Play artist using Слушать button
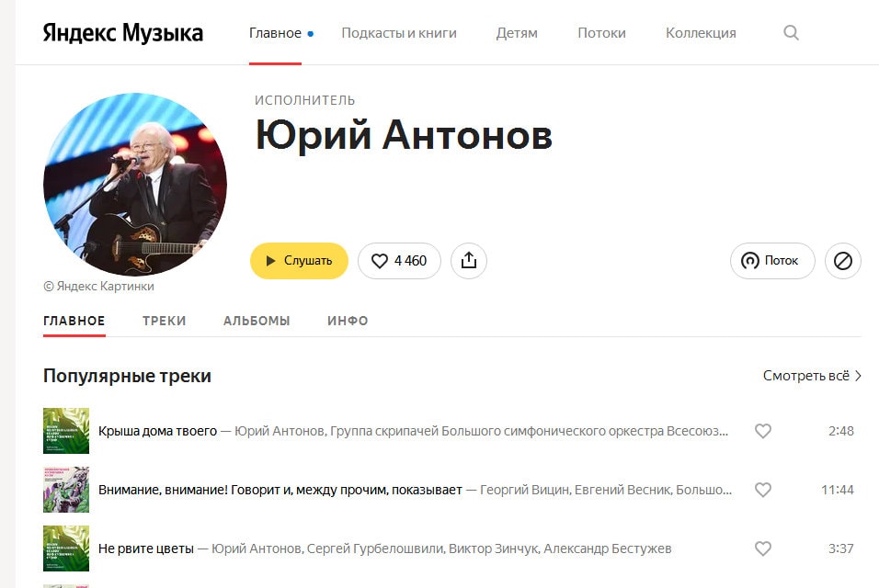This screenshot has height=588, width=879. click(x=299, y=260)
